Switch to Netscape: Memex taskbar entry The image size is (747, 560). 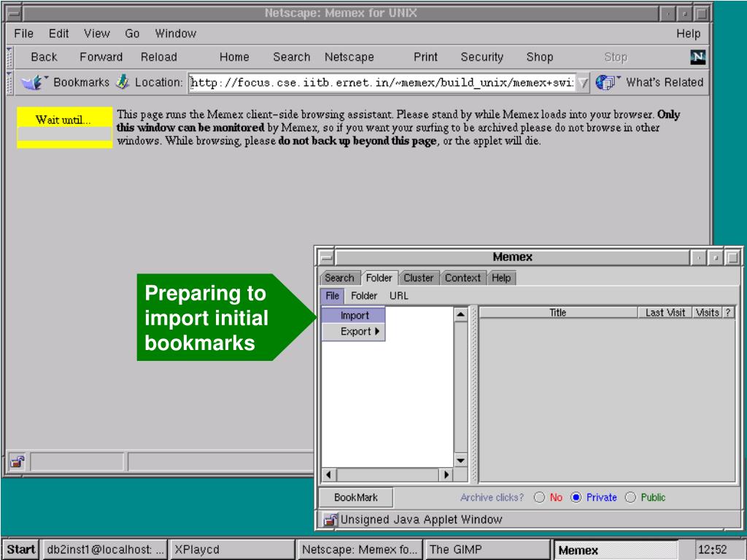coord(360,550)
